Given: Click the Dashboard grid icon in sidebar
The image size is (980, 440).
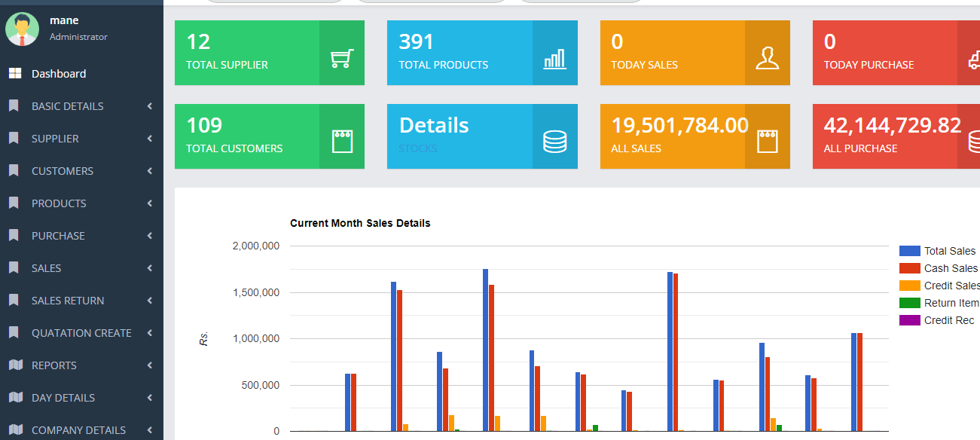Looking at the screenshot, I should coord(14,74).
